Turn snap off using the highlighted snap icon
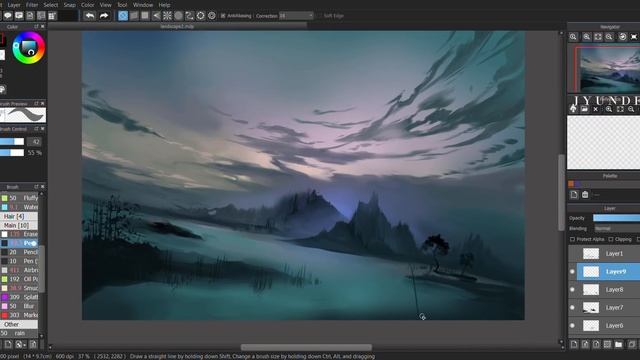The width and height of the screenshot is (640, 360). 123,16
